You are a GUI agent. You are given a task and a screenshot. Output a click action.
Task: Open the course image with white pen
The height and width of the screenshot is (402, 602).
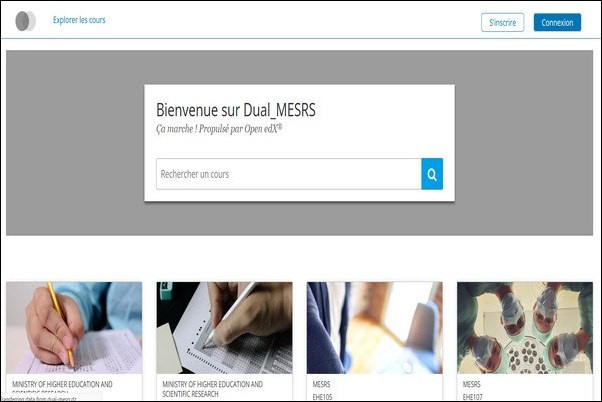224,328
